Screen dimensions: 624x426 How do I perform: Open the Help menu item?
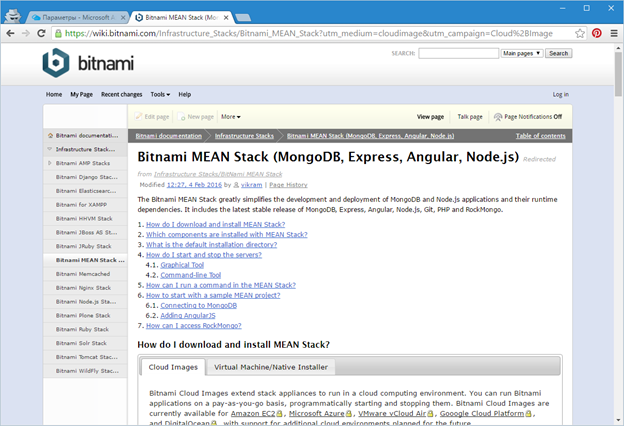(x=184, y=94)
